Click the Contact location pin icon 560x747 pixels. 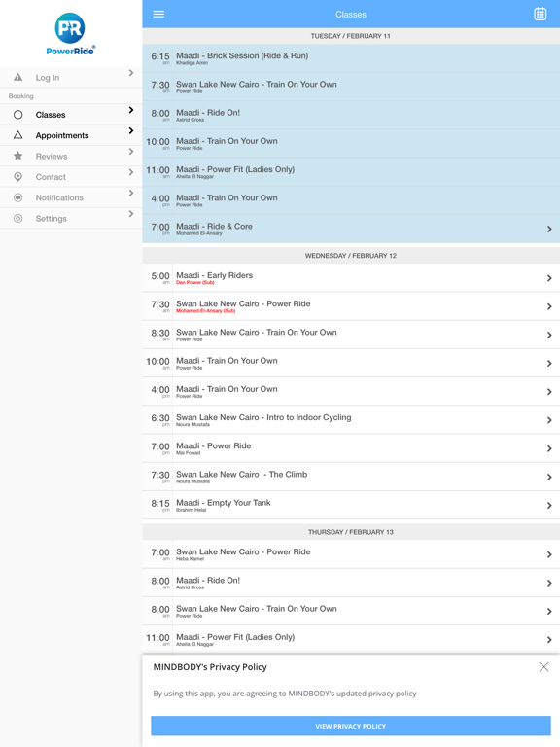[18, 177]
